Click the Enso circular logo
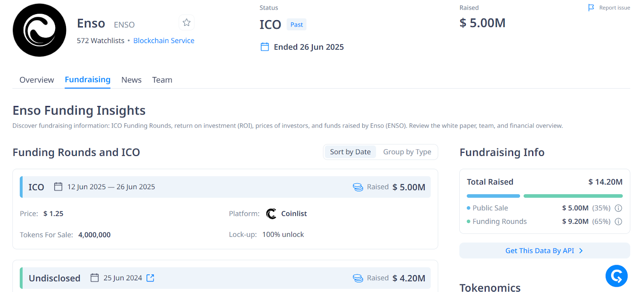This screenshot has width=644, height=292. click(x=39, y=30)
